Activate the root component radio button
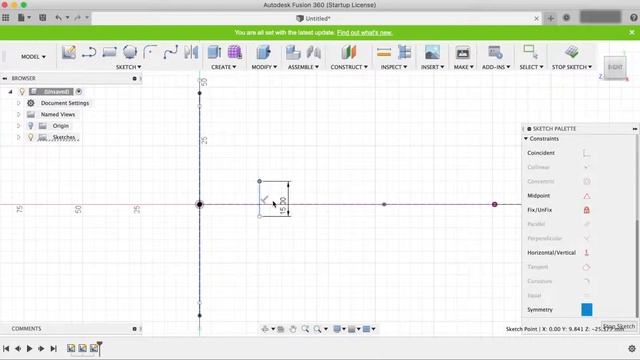 coord(79,91)
